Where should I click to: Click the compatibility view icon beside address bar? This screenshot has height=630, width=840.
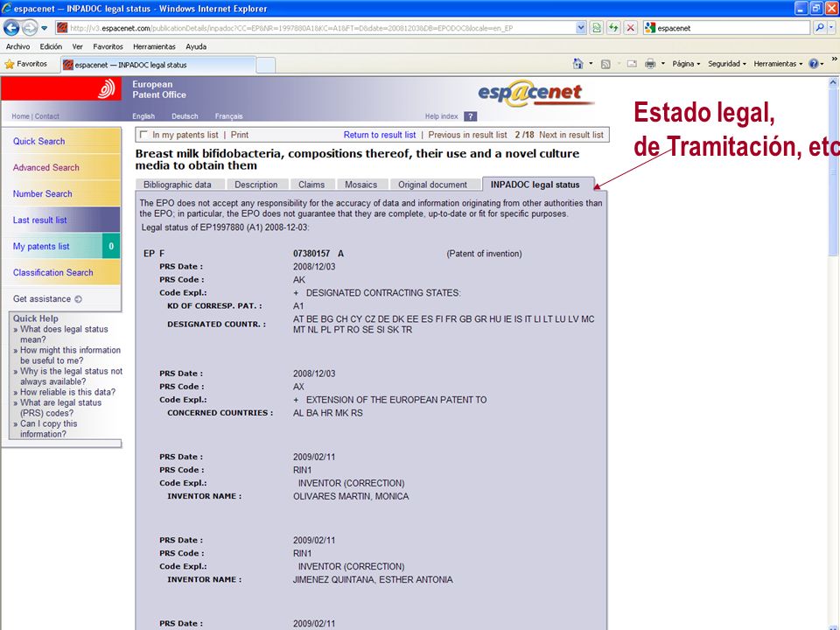596,28
